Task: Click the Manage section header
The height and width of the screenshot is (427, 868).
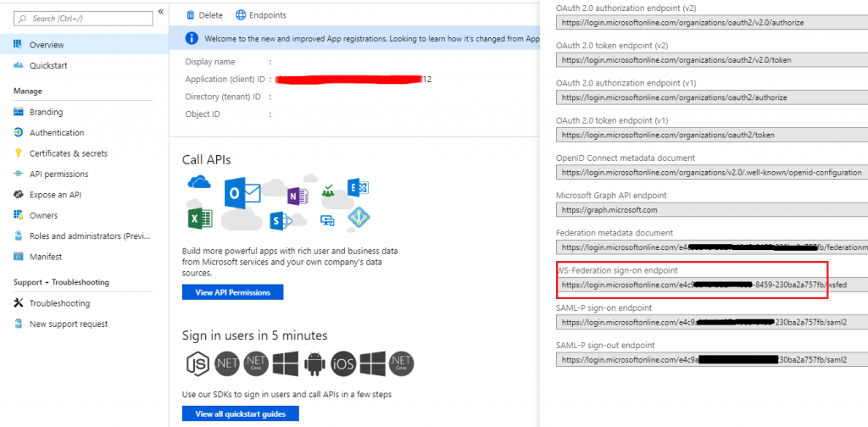Action: (28, 91)
